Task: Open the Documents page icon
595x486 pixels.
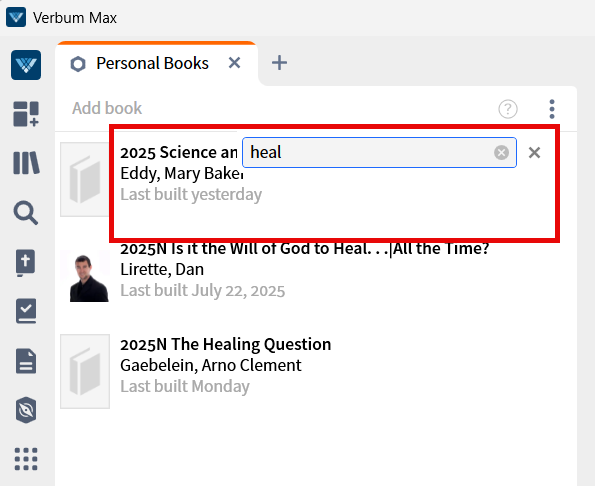Action: [x=26, y=361]
